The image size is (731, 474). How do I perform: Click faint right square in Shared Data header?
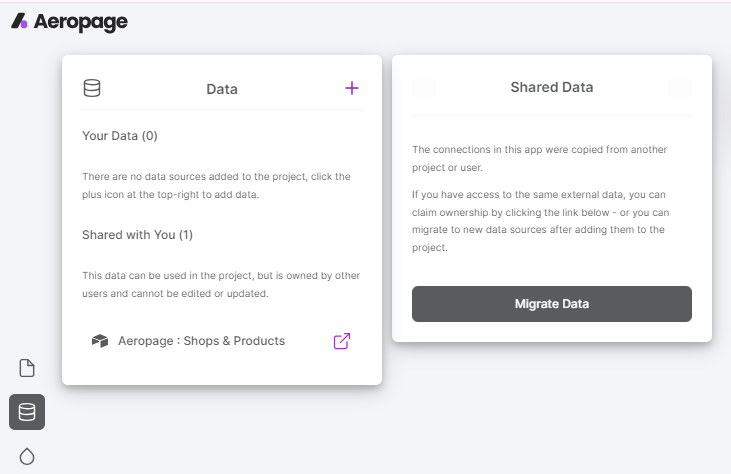tap(680, 87)
